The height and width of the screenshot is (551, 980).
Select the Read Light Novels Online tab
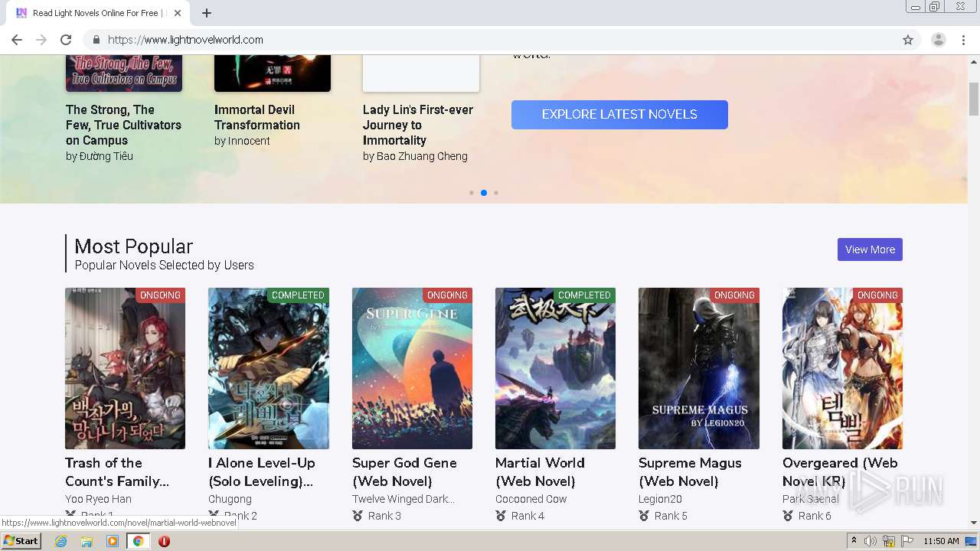click(x=98, y=13)
